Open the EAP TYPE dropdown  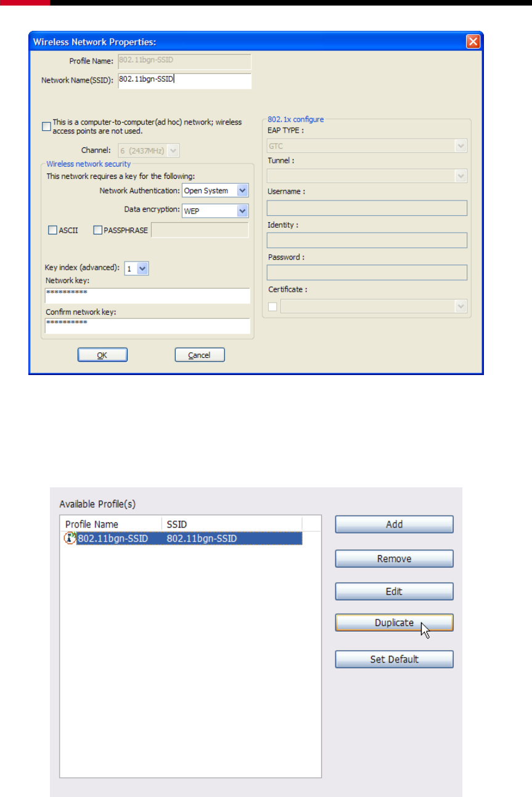[x=460, y=146]
